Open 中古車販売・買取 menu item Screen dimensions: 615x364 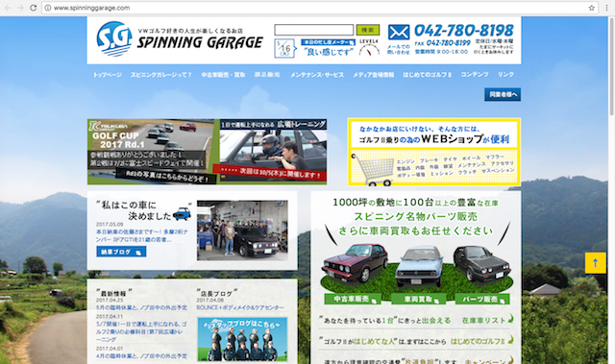223,75
